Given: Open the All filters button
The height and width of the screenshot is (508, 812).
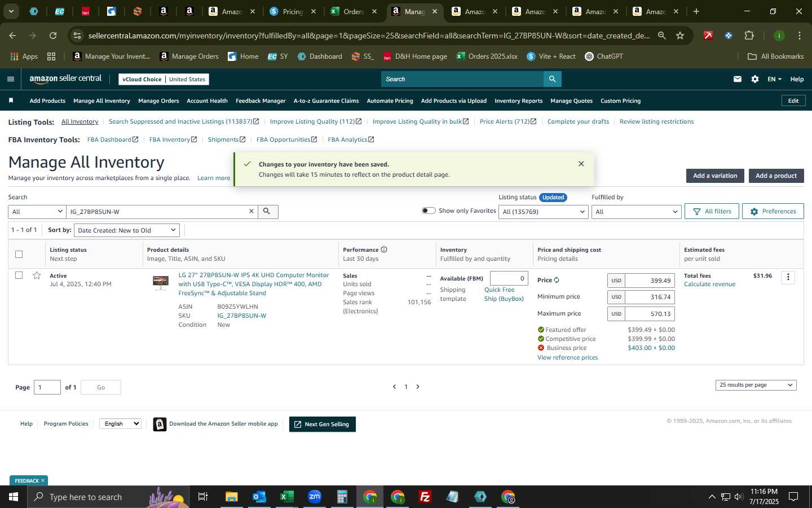Looking at the screenshot, I should click(712, 211).
